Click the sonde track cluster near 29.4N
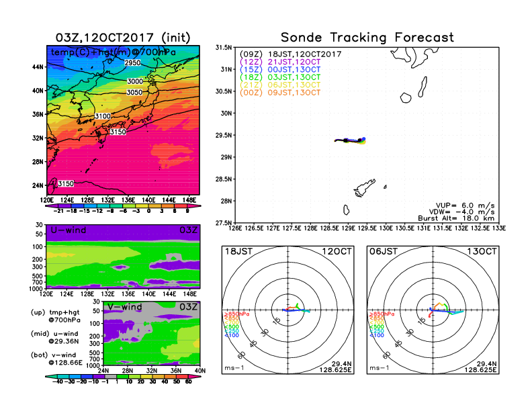Image resolution: width=532 pixels, height=411 pixels. [350, 140]
